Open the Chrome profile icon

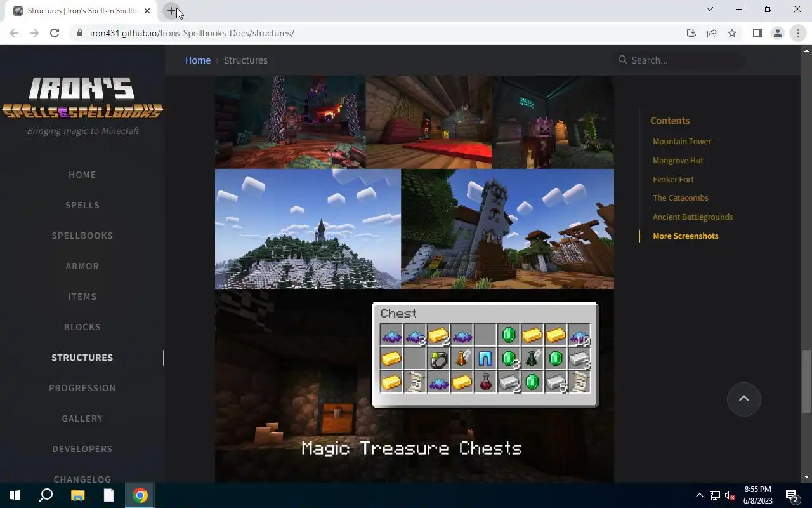click(x=777, y=33)
